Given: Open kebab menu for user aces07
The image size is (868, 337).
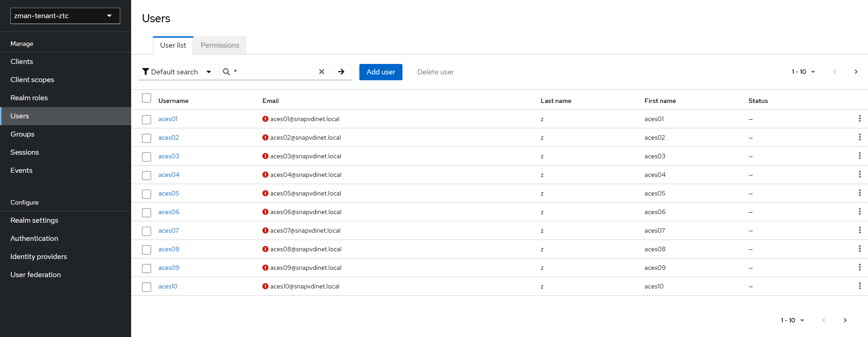Looking at the screenshot, I should [x=859, y=230].
